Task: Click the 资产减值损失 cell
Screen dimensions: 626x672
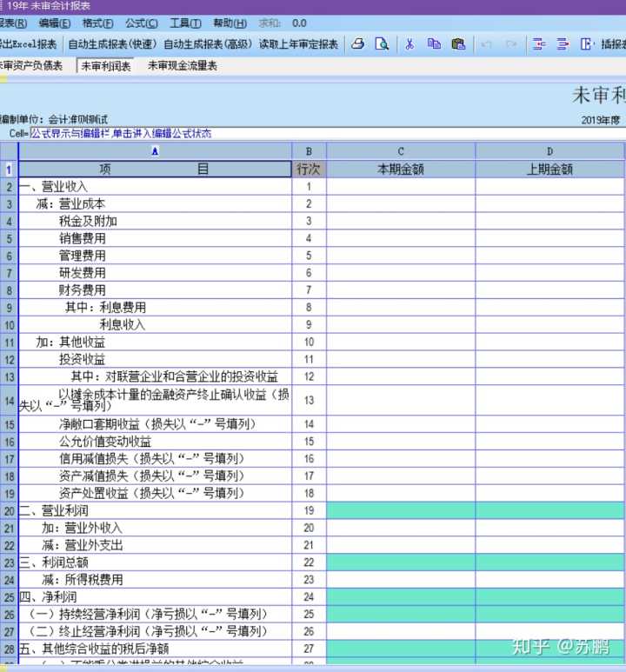Action: point(155,476)
